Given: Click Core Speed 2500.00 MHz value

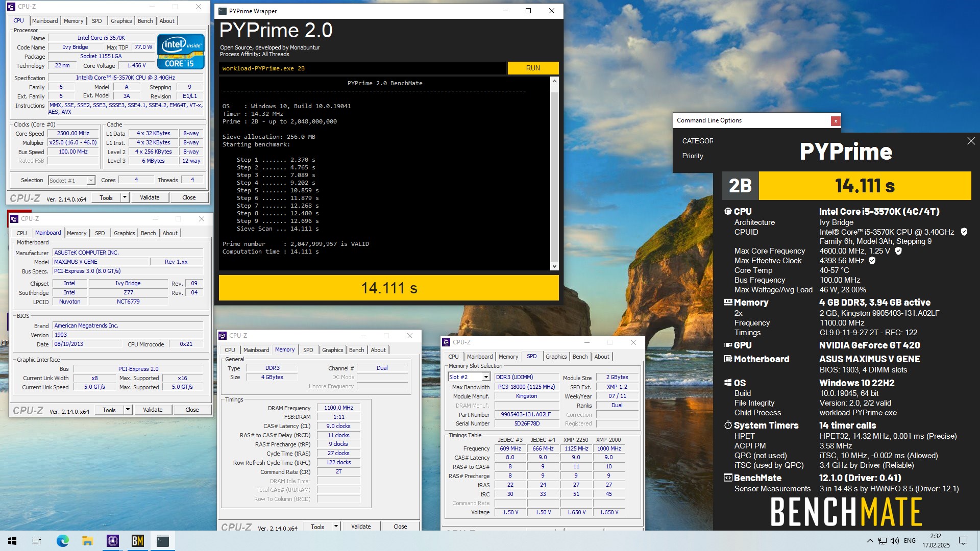Looking at the screenshot, I should [x=73, y=133].
